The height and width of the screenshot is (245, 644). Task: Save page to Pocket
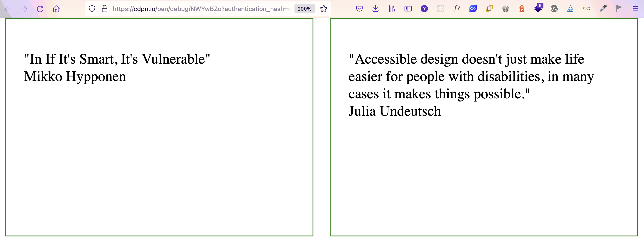click(359, 9)
